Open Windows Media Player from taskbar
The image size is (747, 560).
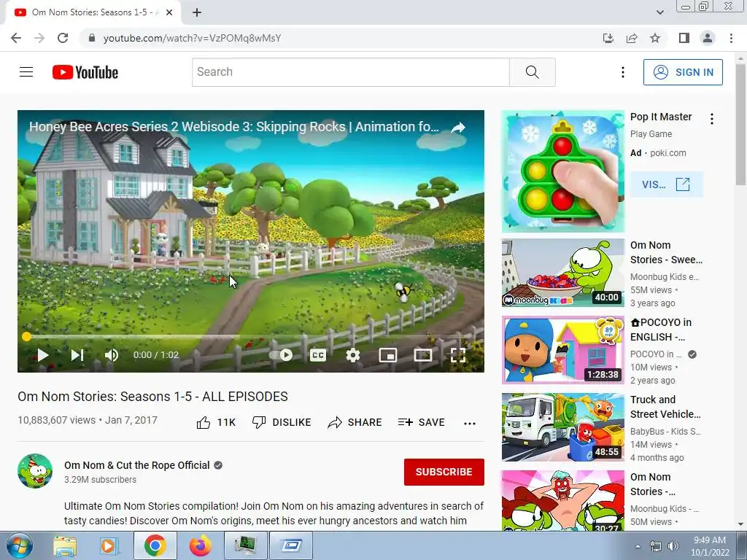[109, 545]
